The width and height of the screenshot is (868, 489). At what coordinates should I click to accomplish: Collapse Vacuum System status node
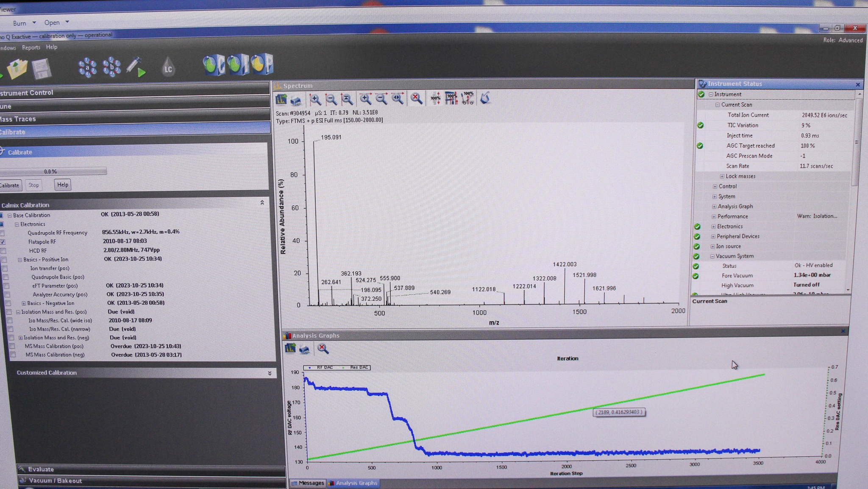(712, 257)
